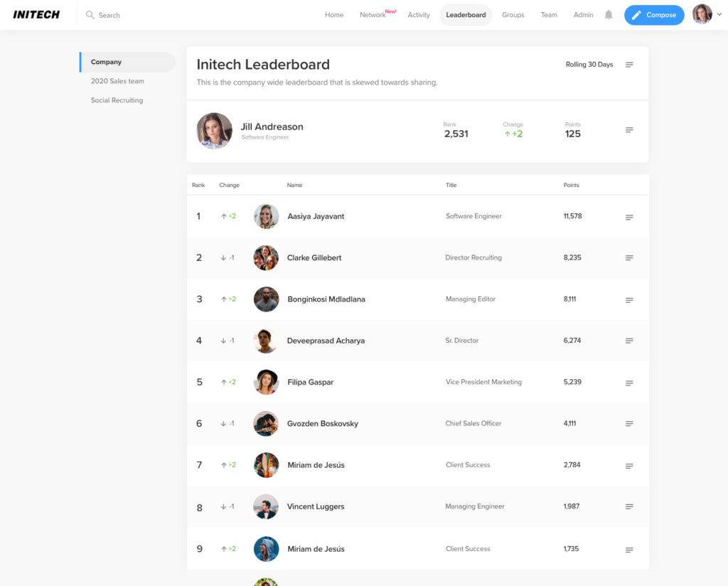Viewport: 728px width, 586px height.
Task: Click Jill Andreason's large avatar
Action: tap(214, 130)
